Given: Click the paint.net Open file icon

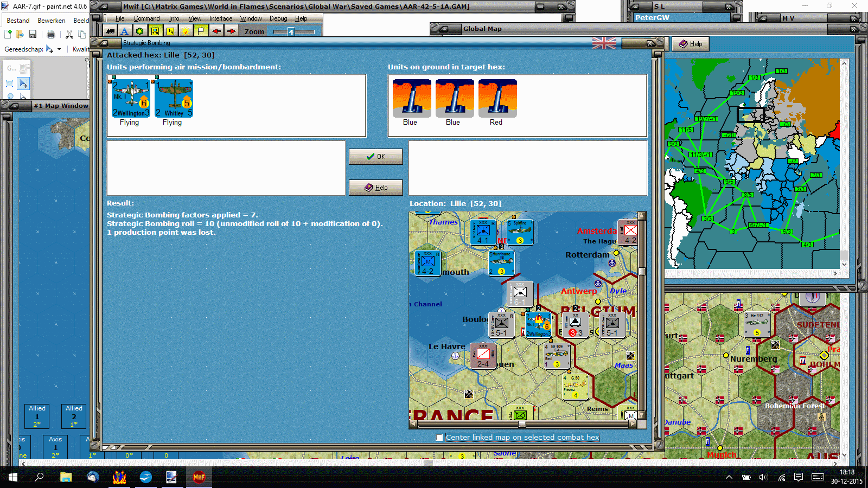Looking at the screenshot, I should click(x=20, y=34).
